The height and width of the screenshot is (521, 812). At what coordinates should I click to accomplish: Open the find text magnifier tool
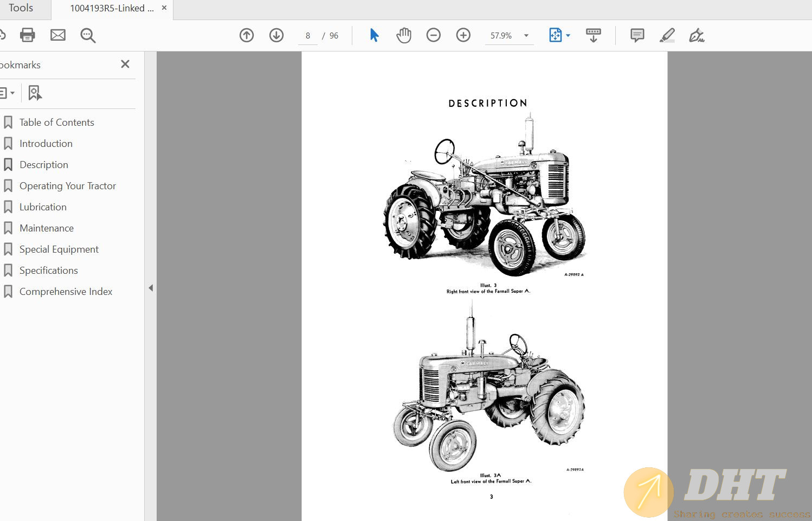88,35
